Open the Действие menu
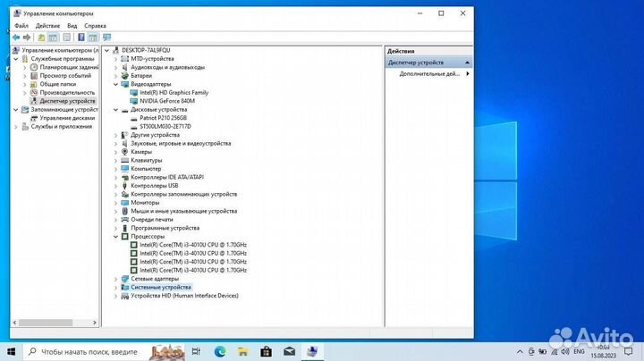The height and width of the screenshot is (361, 644). pyautogui.click(x=47, y=26)
